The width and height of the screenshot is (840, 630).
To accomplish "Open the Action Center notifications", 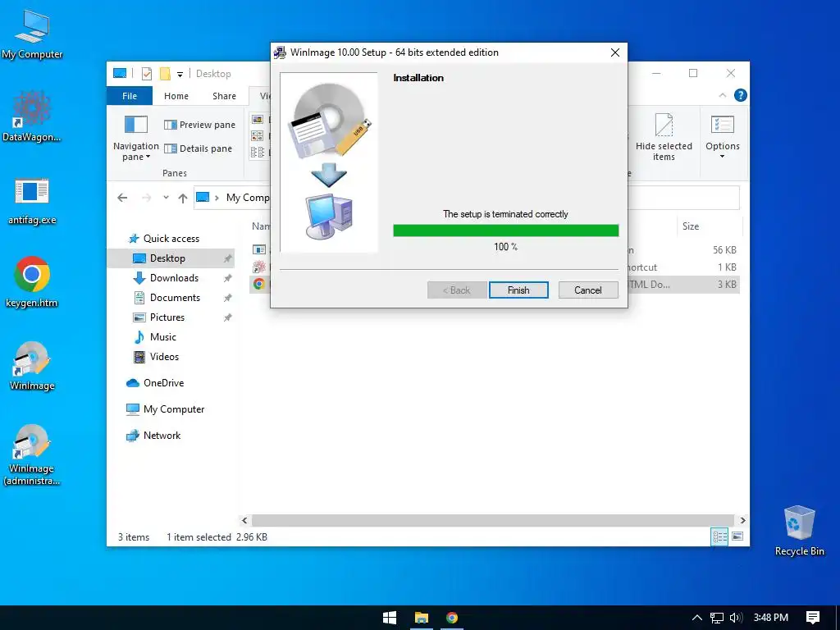I will [813, 618].
